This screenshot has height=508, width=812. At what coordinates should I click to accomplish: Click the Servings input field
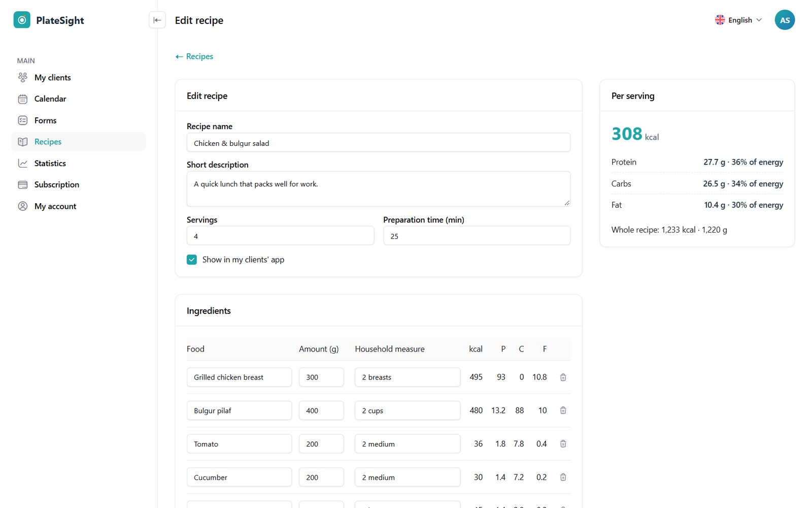280,236
